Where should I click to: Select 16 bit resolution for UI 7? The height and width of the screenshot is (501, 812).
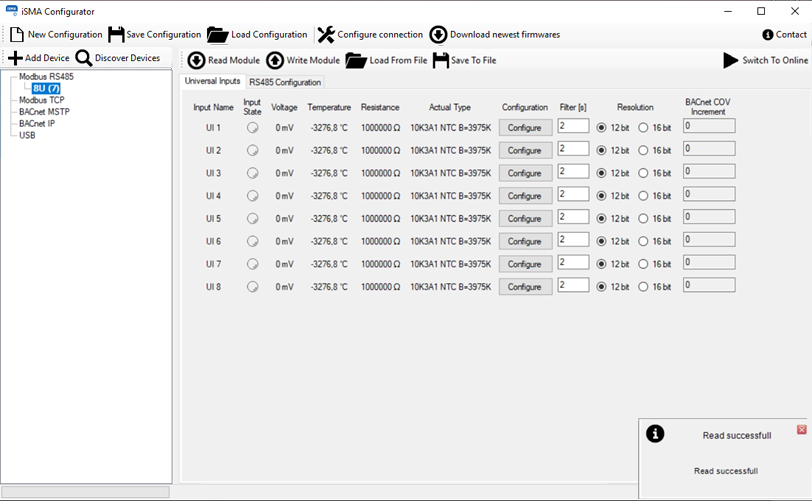pos(643,264)
